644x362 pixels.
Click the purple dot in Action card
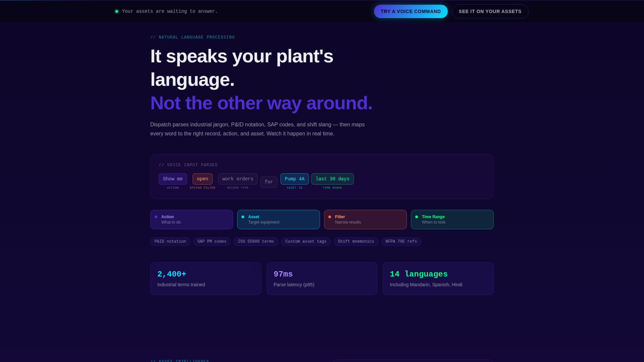coord(156,217)
